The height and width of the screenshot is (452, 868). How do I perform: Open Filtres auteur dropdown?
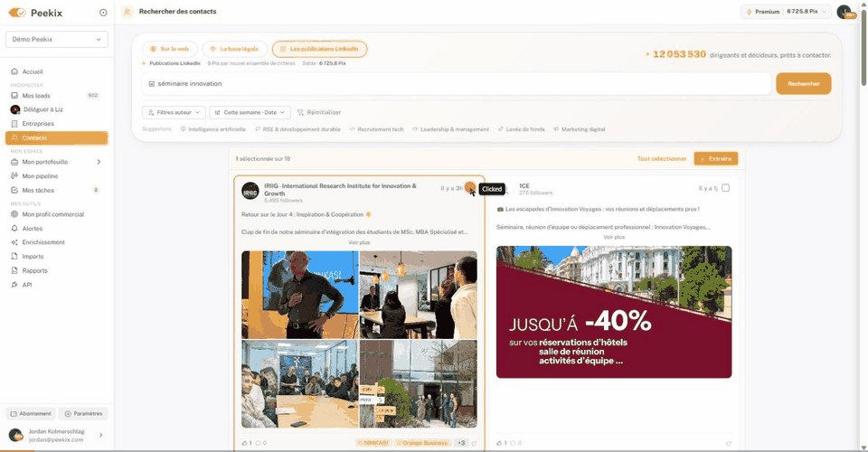point(174,112)
